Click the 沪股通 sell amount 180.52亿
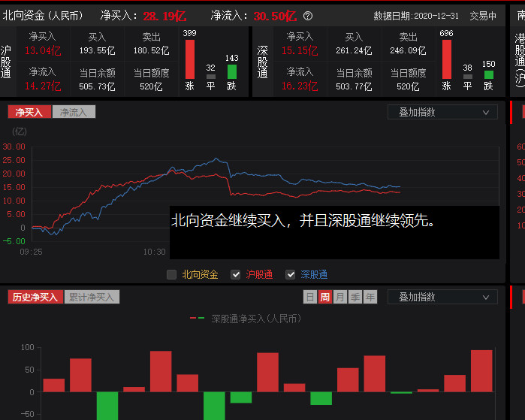The height and width of the screenshot is (420, 525). (x=151, y=50)
